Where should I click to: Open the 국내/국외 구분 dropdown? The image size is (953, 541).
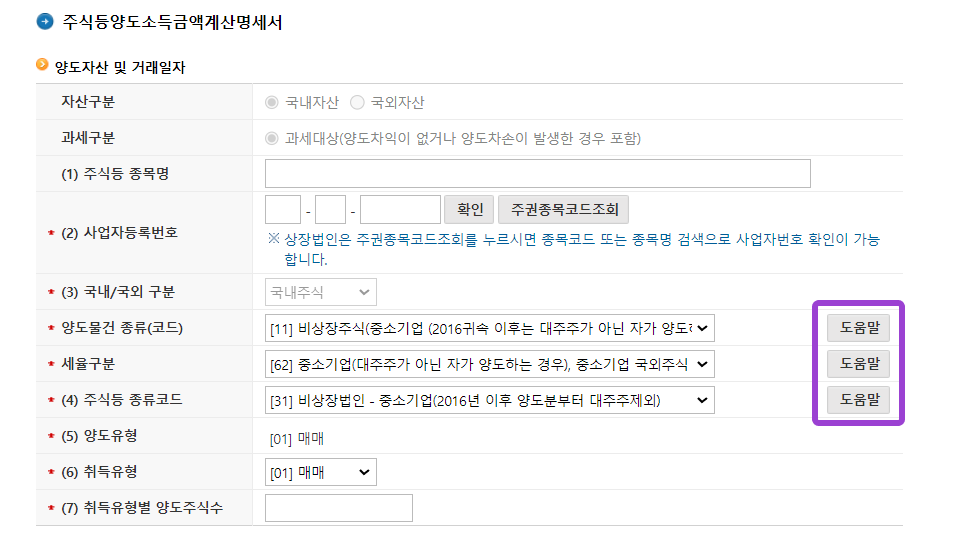(321, 292)
